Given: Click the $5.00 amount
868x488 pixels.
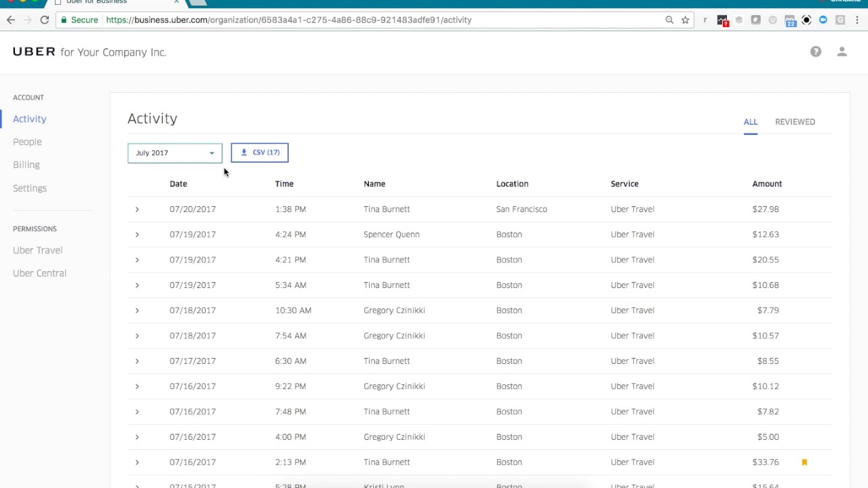Looking at the screenshot, I should point(768,436).
